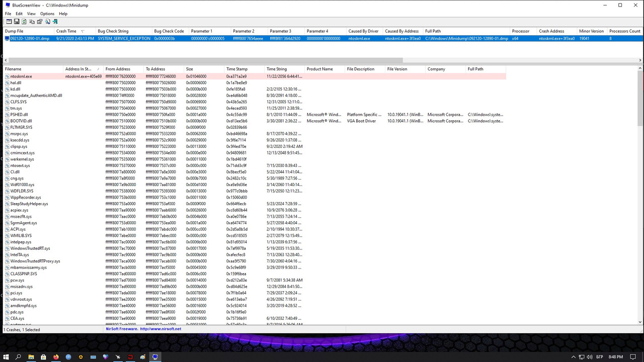The width and height of the screenshot is (644, 362).
Task: Select the amdkmpfd.sys row
Action: (x=255, y=306)
